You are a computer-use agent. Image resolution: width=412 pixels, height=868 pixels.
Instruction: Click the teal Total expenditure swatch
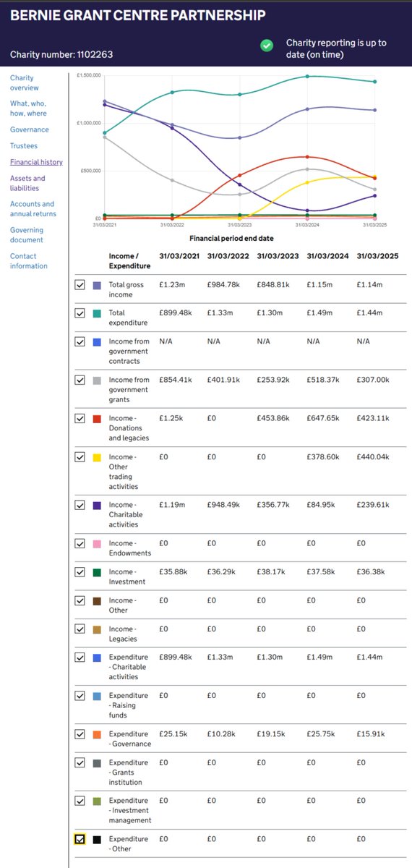(97, 313)
